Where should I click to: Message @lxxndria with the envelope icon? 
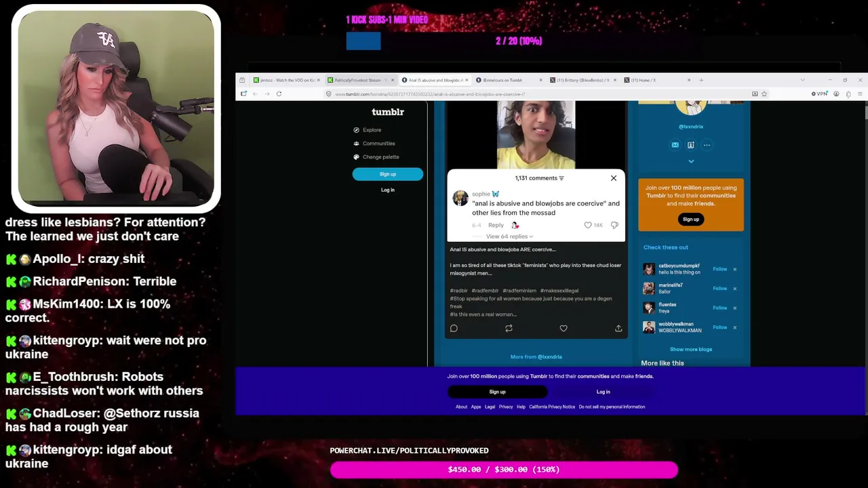click(x=675, y=145)
